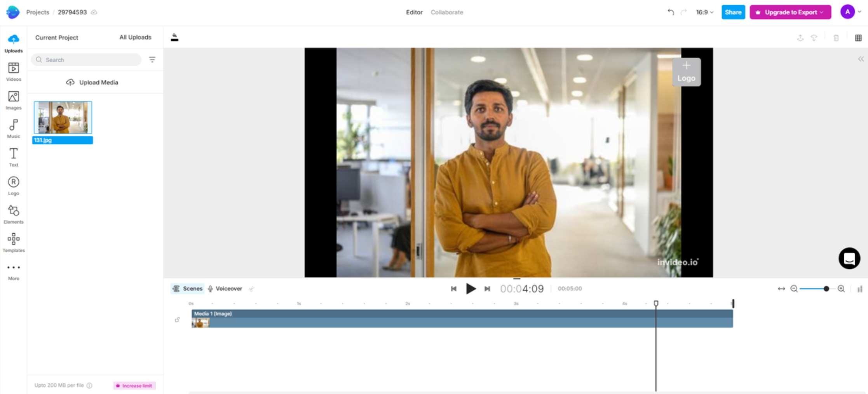Click the undo arrow in the top bar

pos(670,12)
